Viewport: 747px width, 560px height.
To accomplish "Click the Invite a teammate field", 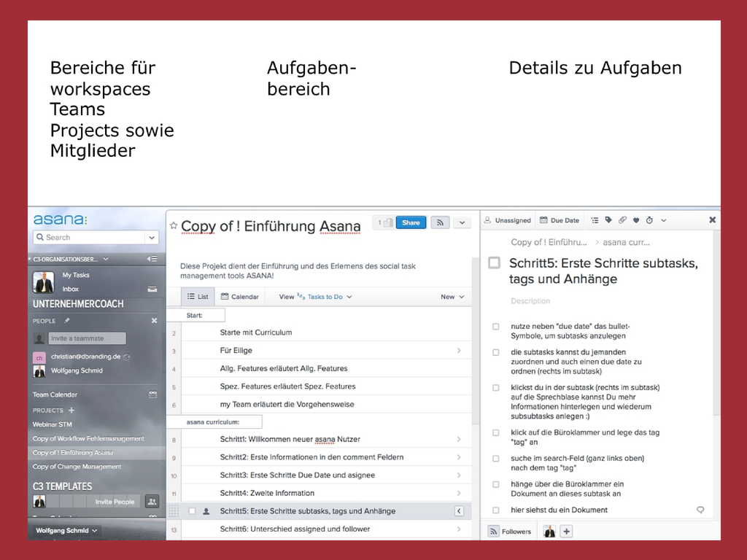I will [88, 338].
